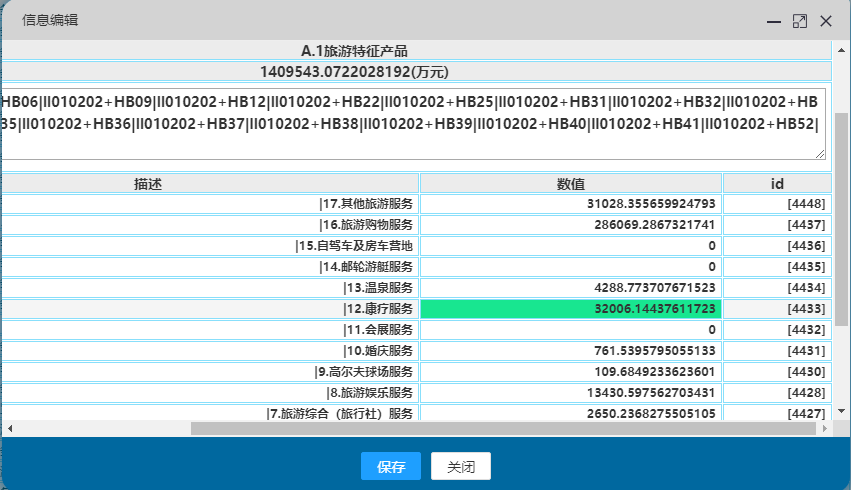Viewport: 851px width, 490px height.
Task: Close the 信息编辑 dialog with X
Action: pos(826,21)
